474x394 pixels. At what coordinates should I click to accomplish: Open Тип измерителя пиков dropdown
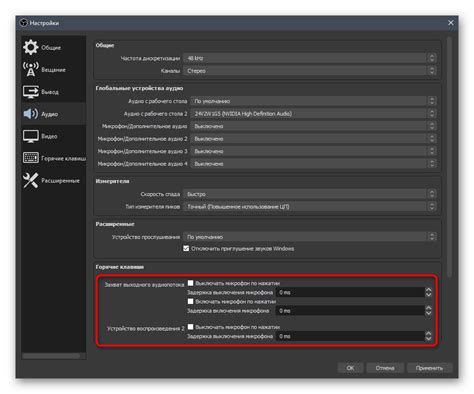point(310,206)
